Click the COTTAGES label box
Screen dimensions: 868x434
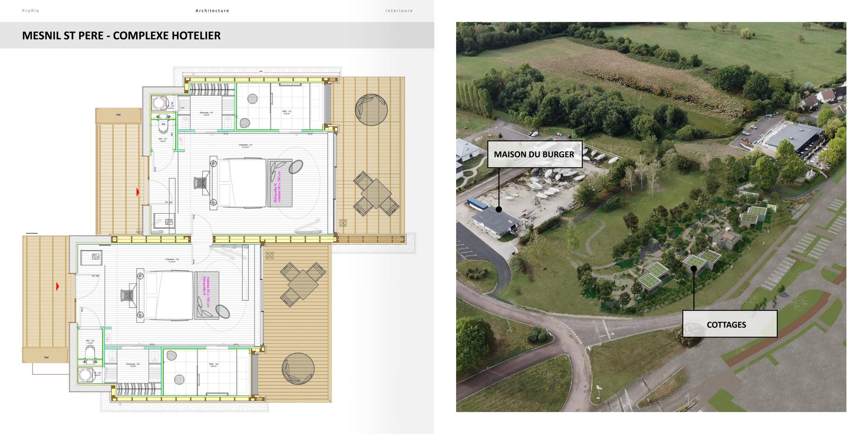pos(729,324)
